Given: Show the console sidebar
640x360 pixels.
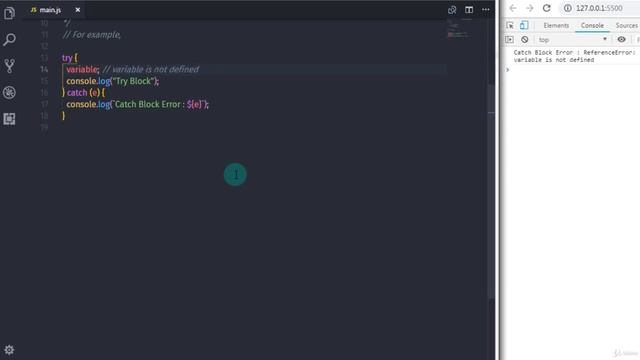Looking at the screenshot, I should (509, 40).
